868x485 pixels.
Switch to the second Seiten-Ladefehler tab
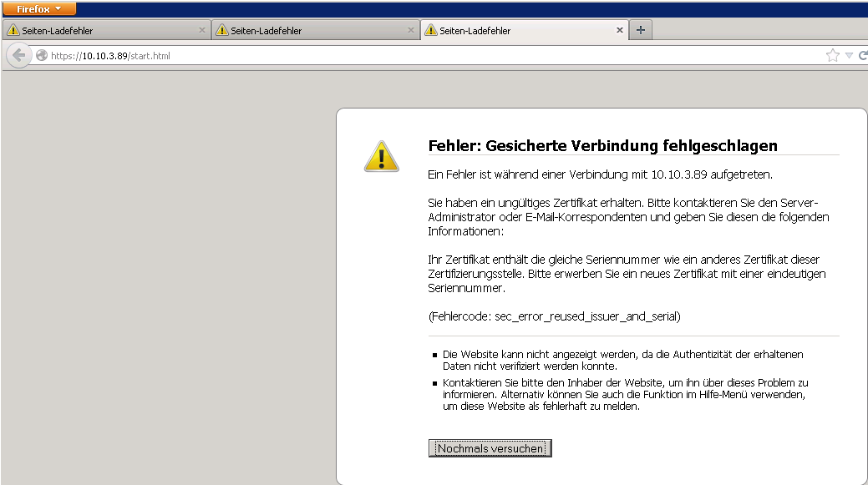[x=309, y=31]
